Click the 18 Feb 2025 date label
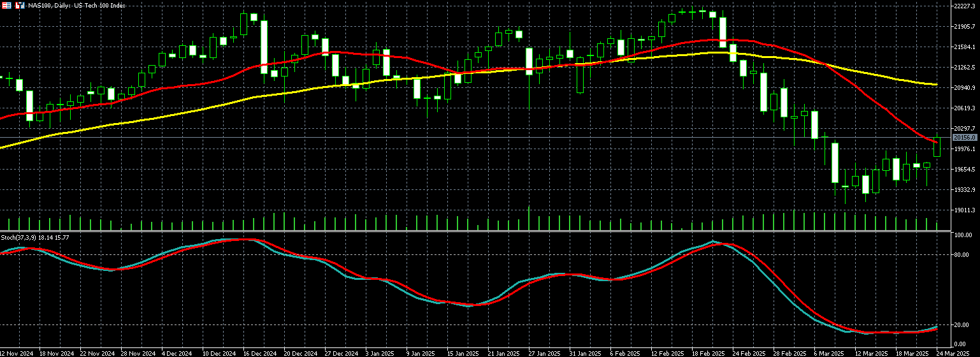The image size is (980, 357). pos(709,353)
